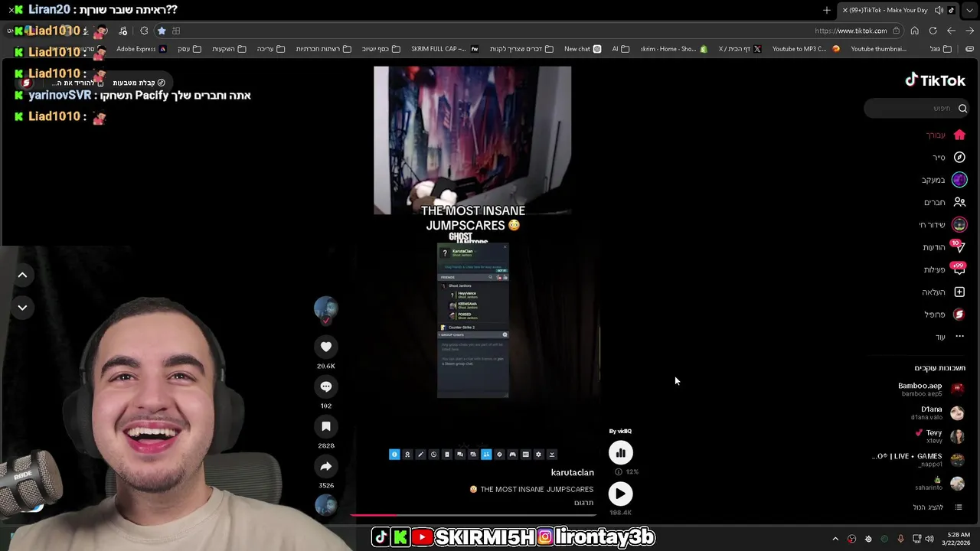Open the Adobe Express bookmark

pos(141,49)
